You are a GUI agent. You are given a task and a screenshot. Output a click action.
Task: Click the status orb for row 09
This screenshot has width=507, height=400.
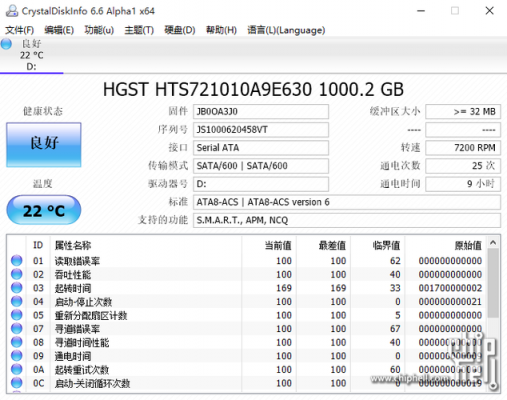pos(16,356)
